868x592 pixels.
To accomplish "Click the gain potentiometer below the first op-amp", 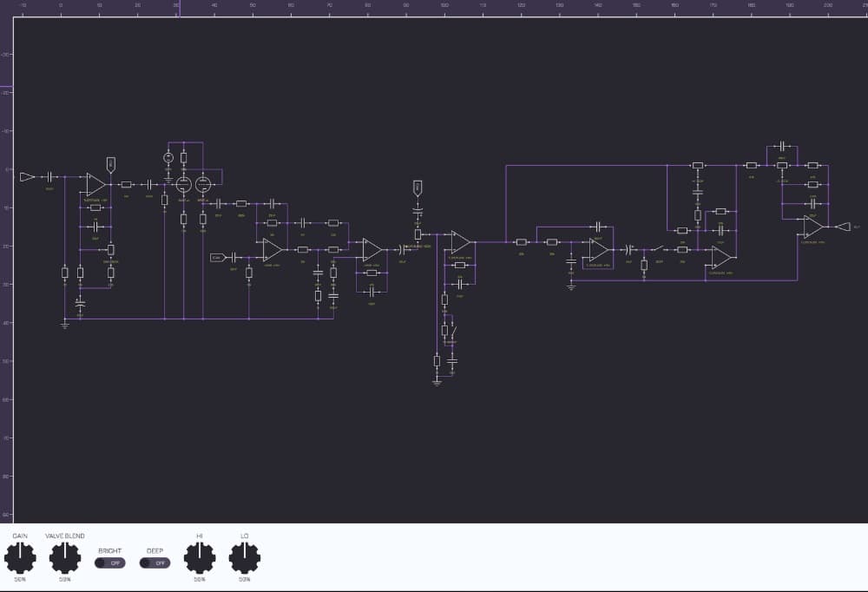I will [x=111, y=250].
